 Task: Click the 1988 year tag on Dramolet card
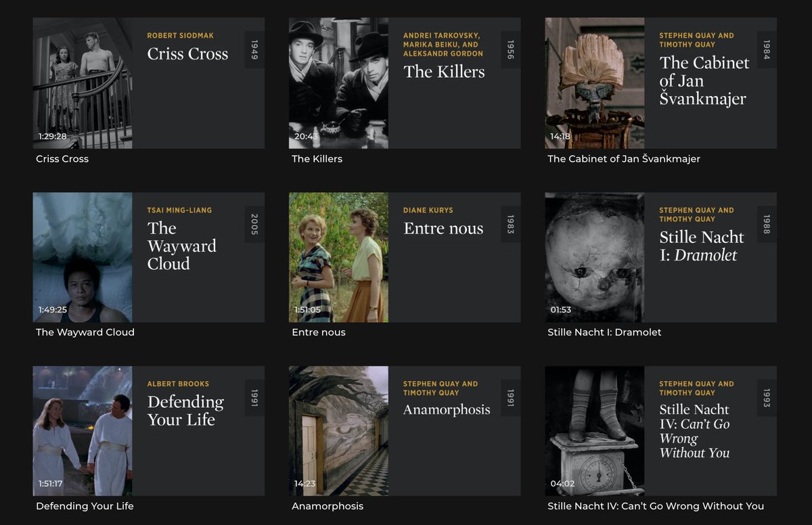pos(767,224)
